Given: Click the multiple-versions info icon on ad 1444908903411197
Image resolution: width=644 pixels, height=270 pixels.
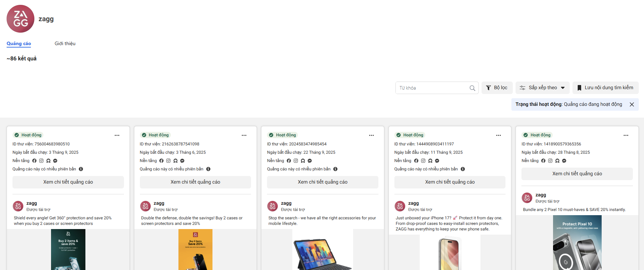Looking at the screenshot, I should pyautogui.click(x=463, y=169).
